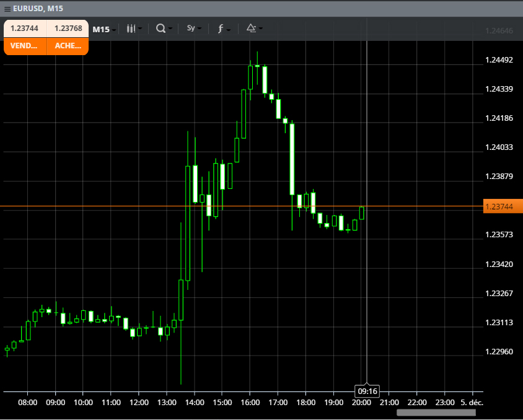
Task: Click price axis label 1.22960
Action: click(x=499, y=351)
